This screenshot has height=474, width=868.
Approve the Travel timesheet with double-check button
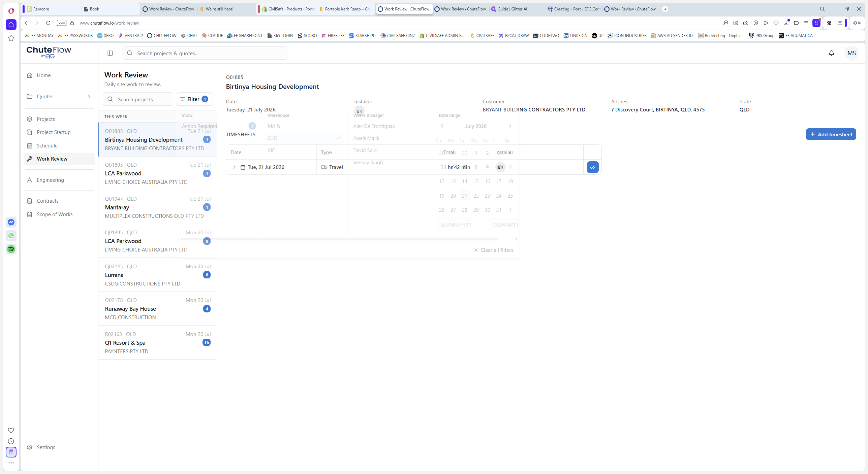pyautogui.click(x=592, y=167)
